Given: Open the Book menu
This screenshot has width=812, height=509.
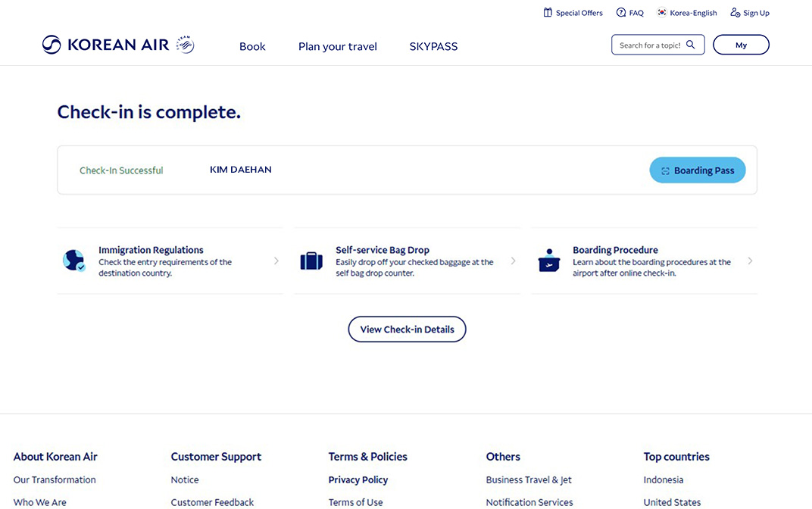Looking at the screenshot, I should pyautogui.click(x=252, y=47).
